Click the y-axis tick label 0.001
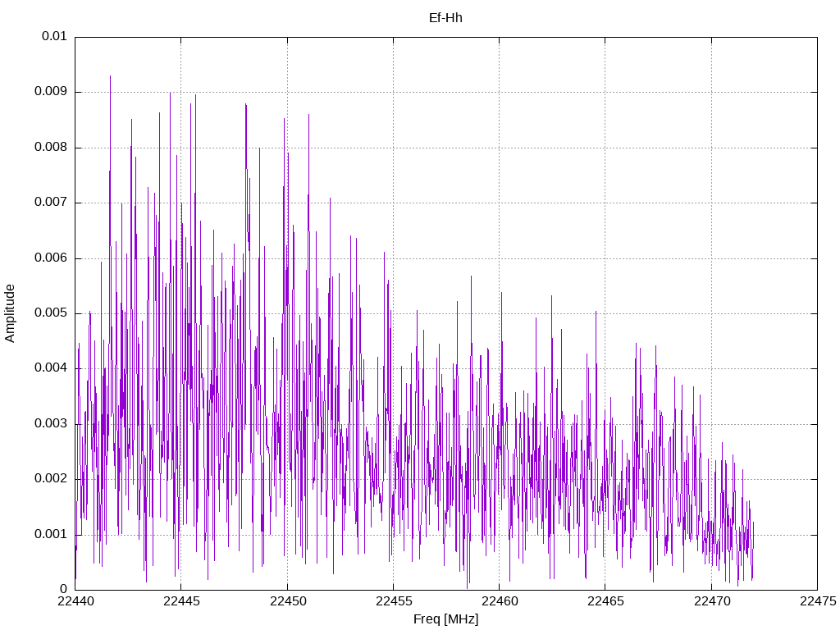Viewport: 840px width, 630px height. click(x=51, y=534)
